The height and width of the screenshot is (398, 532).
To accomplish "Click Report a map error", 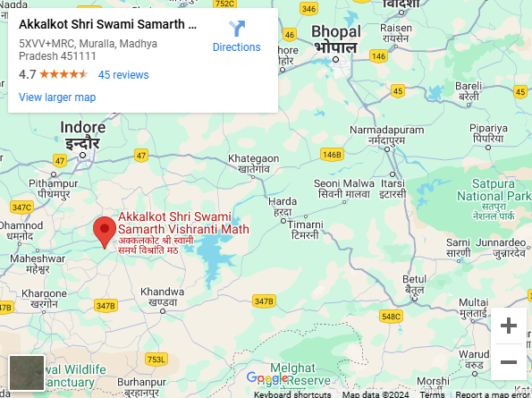I will coord(493,394).
